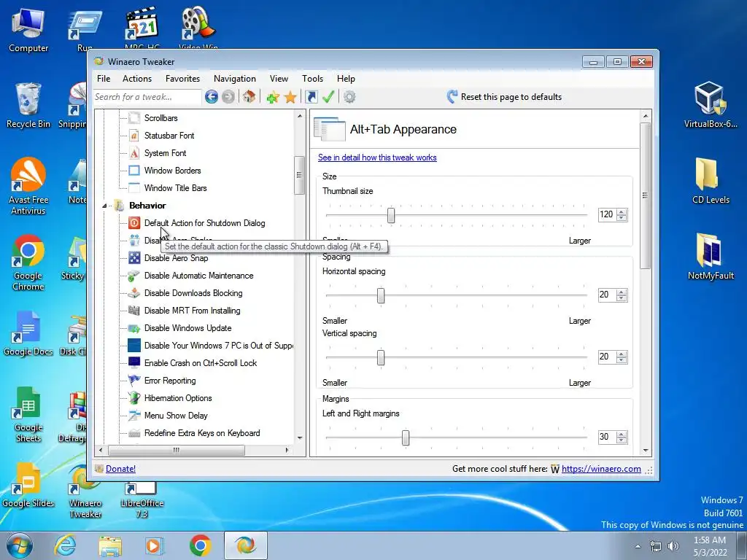The image size is (747, 560).
Task: Click Redefine Extra Keys on Keyboard icon
Action: coord(134,433)
